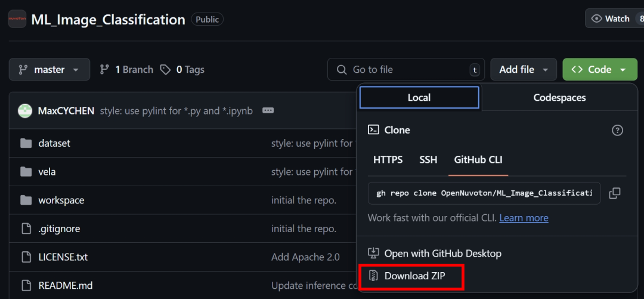
Task: Follow the Learn more link
Action: coord(524,218)
